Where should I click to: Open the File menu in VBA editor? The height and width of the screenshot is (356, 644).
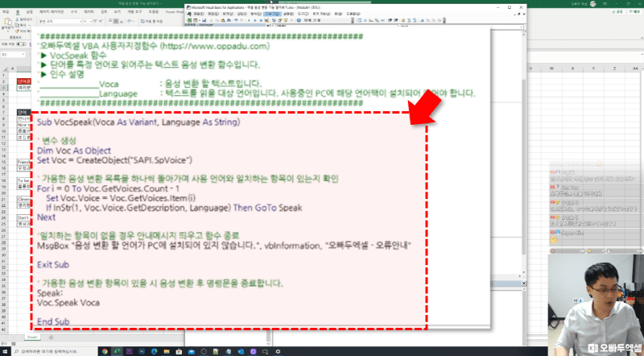tap(199, 14)
